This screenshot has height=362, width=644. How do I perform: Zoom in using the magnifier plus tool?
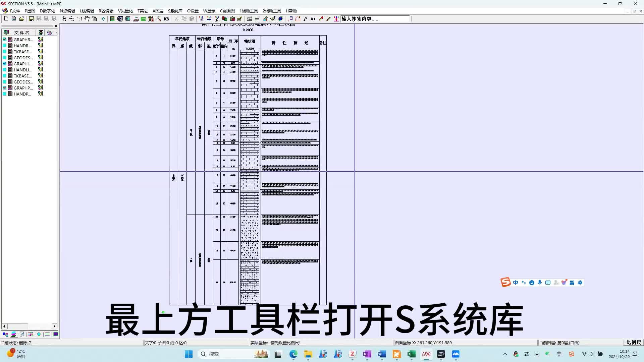point(64,19)
